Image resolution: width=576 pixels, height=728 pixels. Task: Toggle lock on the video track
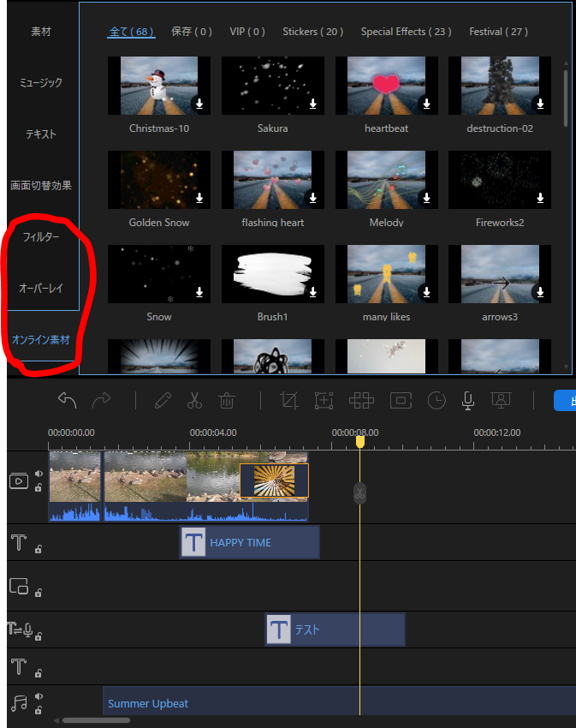tap(39, 488)
